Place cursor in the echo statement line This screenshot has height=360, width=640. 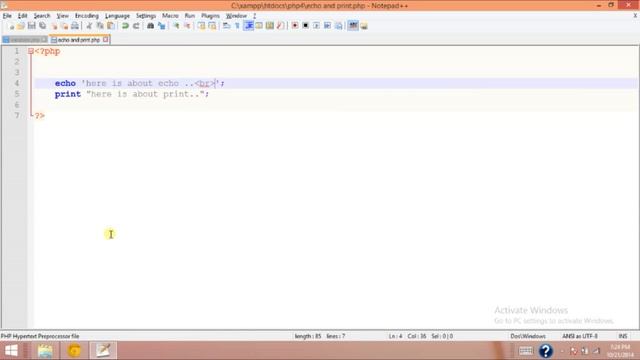(x=140, y=83)
